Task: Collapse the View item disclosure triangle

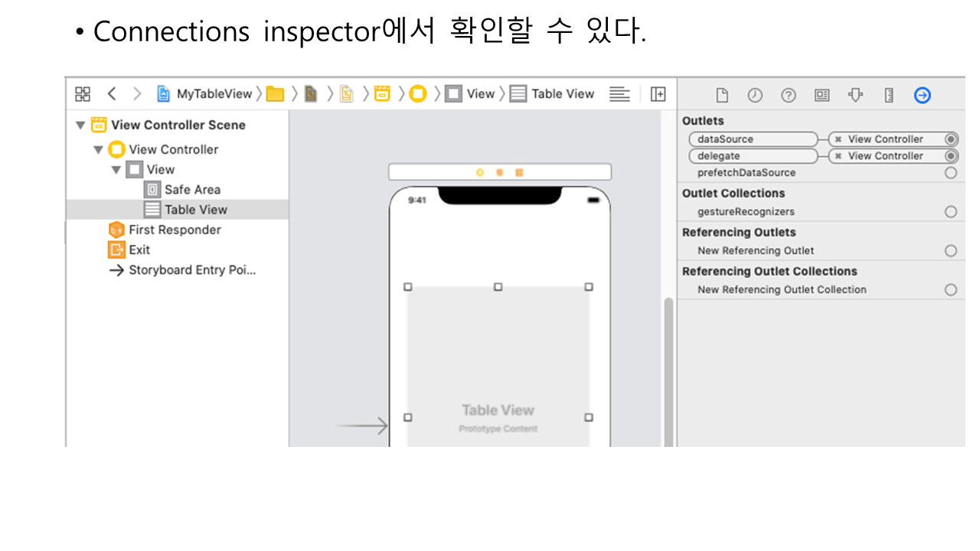Action: click(116, 170)
